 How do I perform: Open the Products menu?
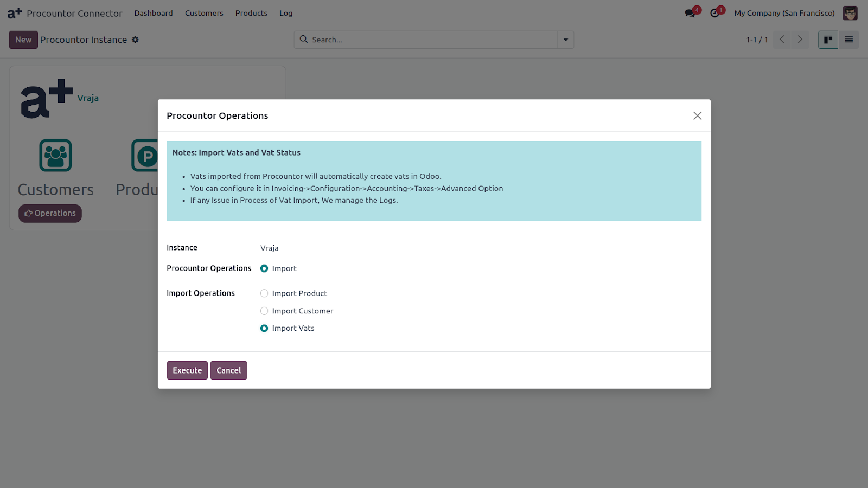251,13
